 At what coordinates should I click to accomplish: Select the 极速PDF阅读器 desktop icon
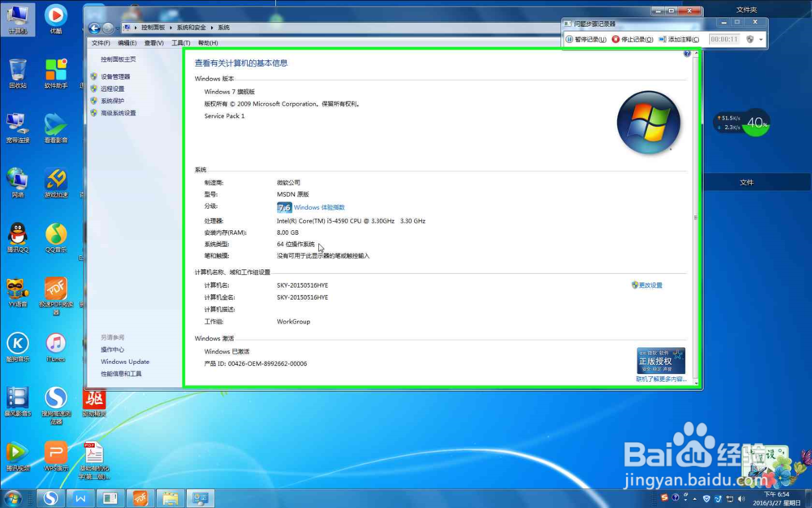[x=55, y=296]
